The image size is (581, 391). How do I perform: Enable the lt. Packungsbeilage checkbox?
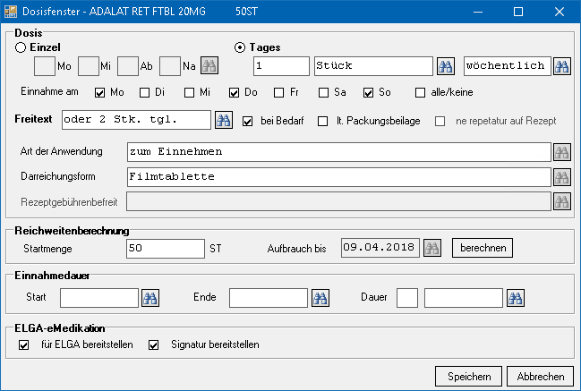click(323, 121)
